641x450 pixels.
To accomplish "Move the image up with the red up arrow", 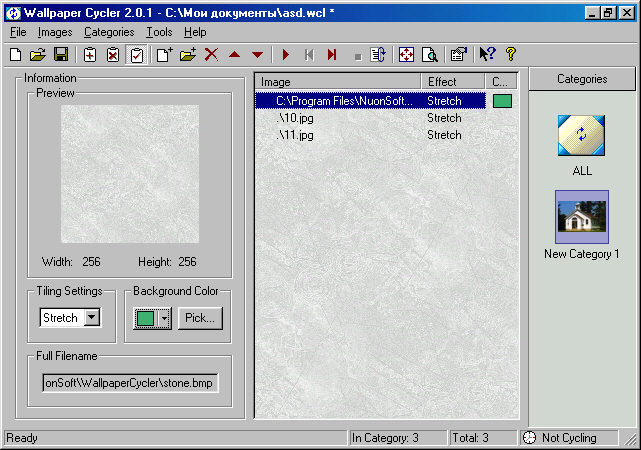I will 235,55.
